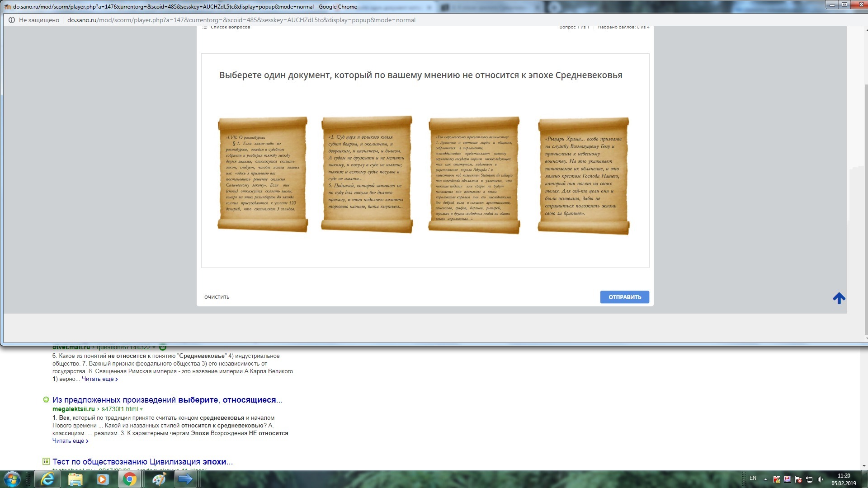The image size is (868, 488).
Task: Open Paint from the taskbar
Action: click(x=159, y=479)
